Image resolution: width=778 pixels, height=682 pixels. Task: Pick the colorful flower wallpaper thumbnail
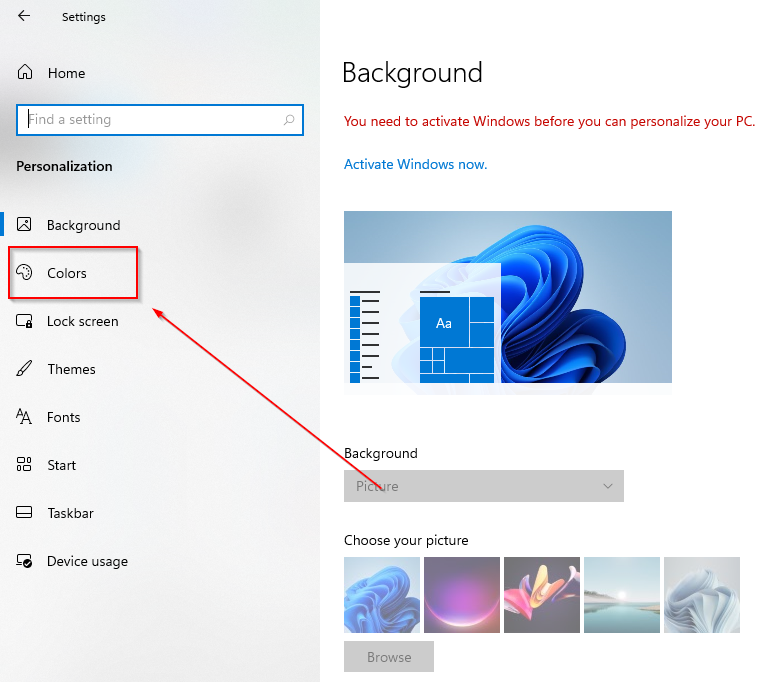pos(542,595)
